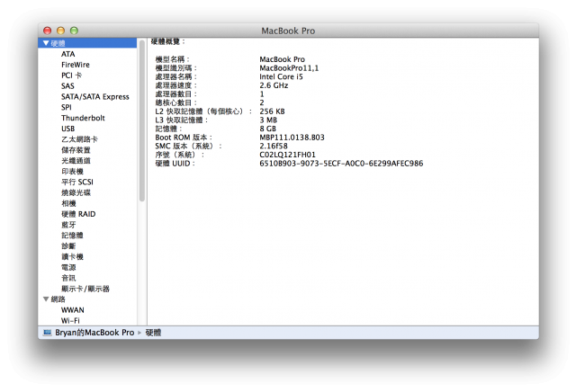Click the Boot ROM value MBP111.0138.B03
Screen dimensions: 576x392
point(292,138)
